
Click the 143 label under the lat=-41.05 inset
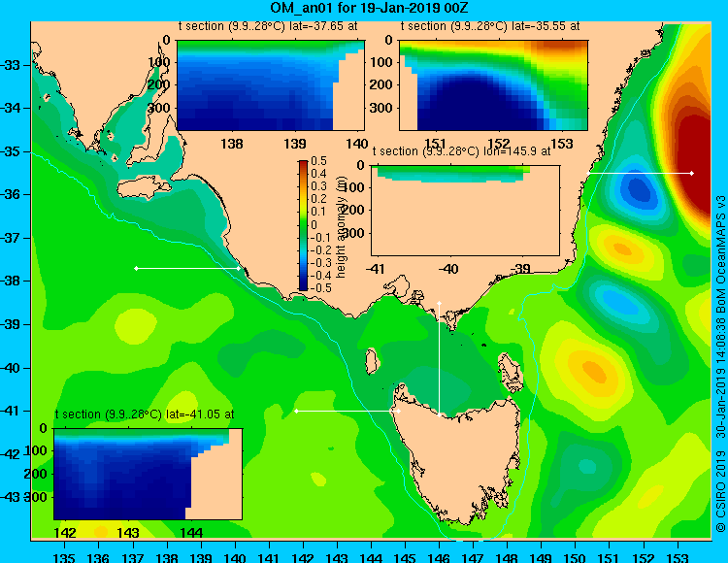[x=128, y=533]
